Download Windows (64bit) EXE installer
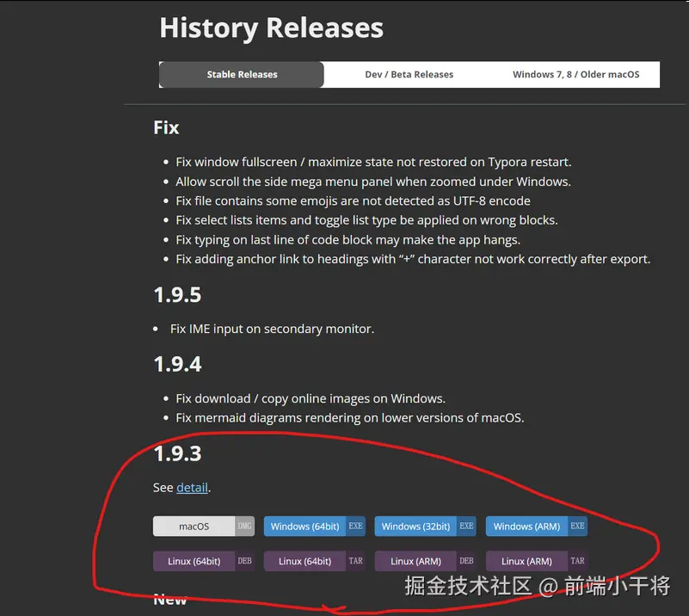 pyautogui.click(x=305, y=526)
